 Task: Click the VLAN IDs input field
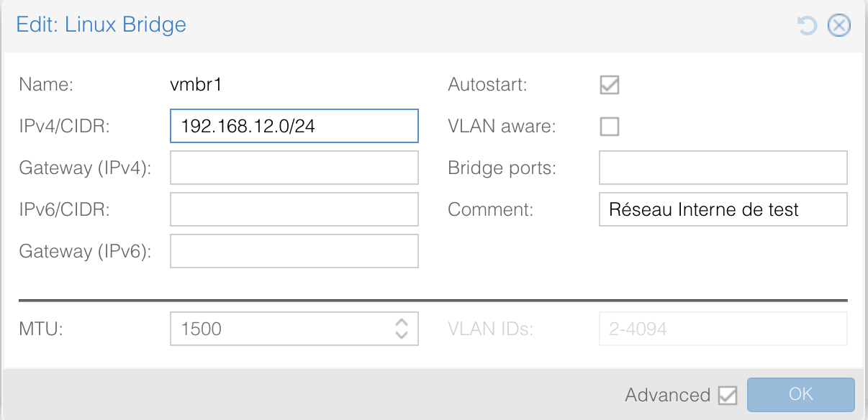point(723,329)
